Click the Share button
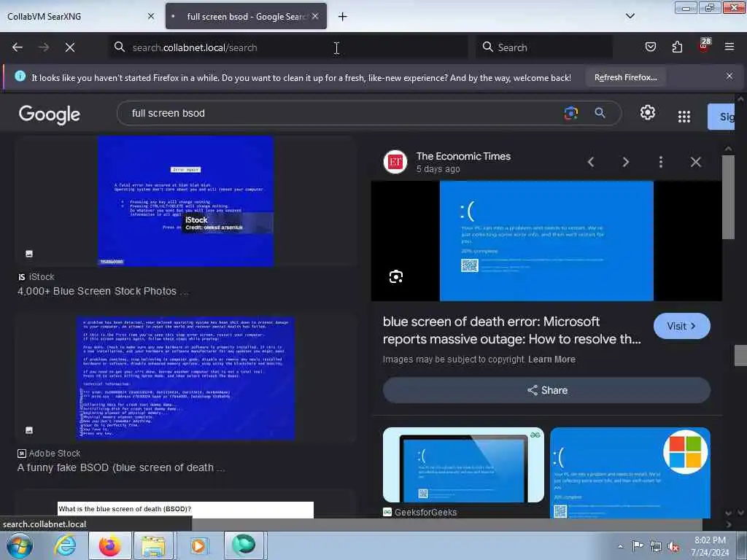 coord(546,391)
